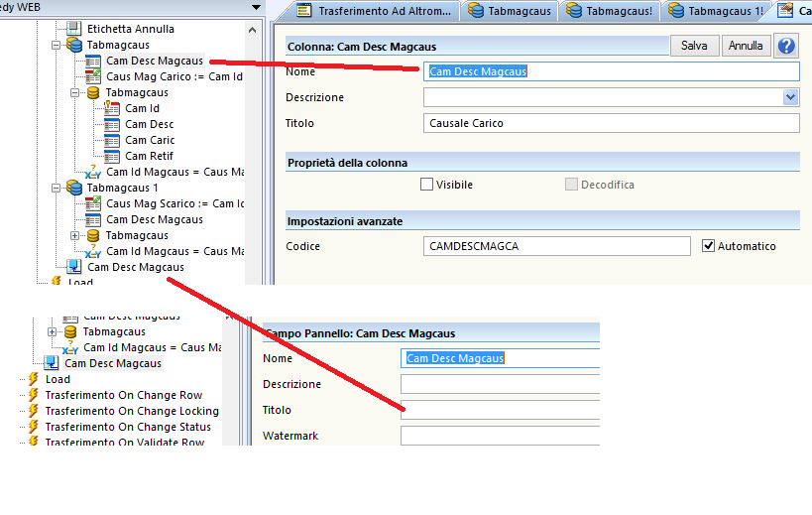The image size is (812, 515).
Task: Click the Campo Pannello Nome input field
Action: (501, 358)
